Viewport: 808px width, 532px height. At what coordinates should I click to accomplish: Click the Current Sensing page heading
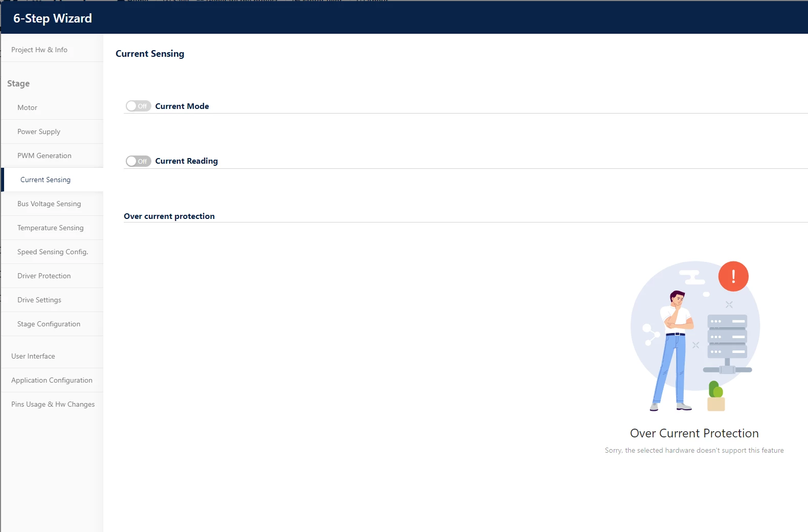coord(150,54)
